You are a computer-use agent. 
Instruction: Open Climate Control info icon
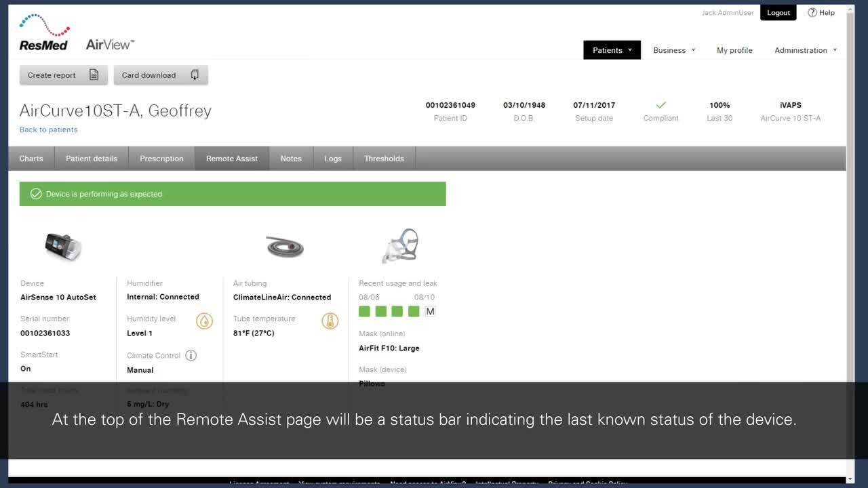(191, 355)
